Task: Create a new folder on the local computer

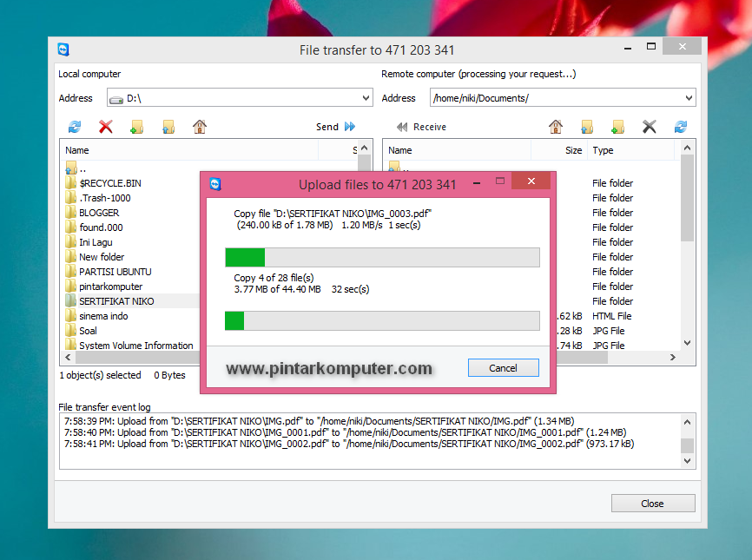Action: click(x=136, y=127)
